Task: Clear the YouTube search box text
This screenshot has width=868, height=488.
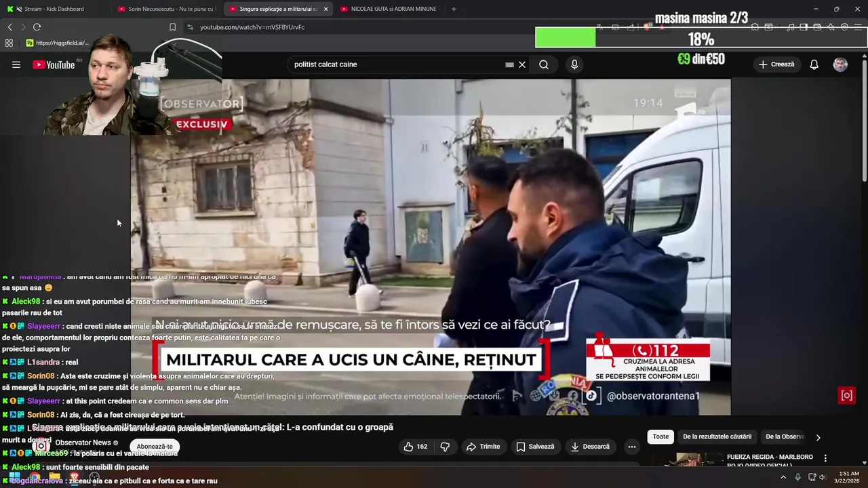Action: [x=522, y=64]
